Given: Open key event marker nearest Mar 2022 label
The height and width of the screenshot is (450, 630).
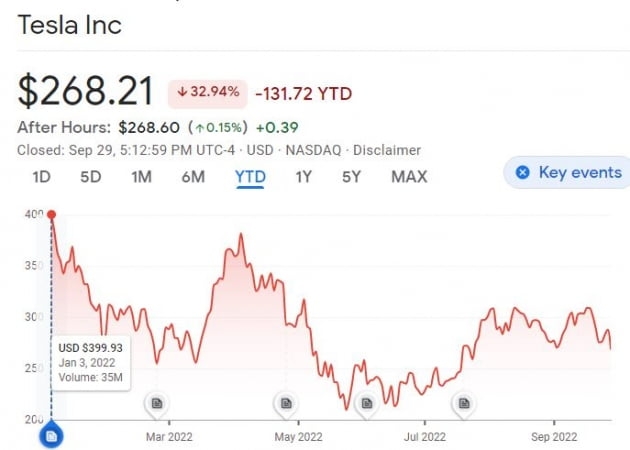Looking at the screenshot, I should pos(156,404).
